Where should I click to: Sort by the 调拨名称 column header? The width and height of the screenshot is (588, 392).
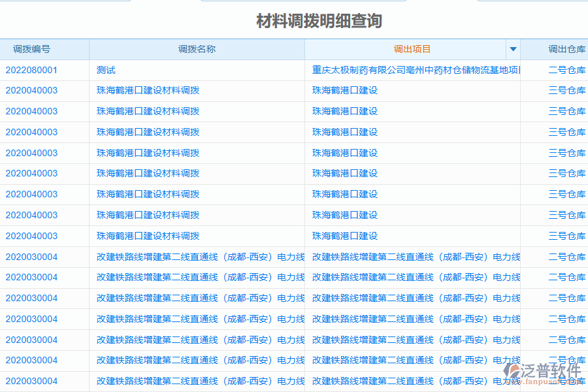196,49
